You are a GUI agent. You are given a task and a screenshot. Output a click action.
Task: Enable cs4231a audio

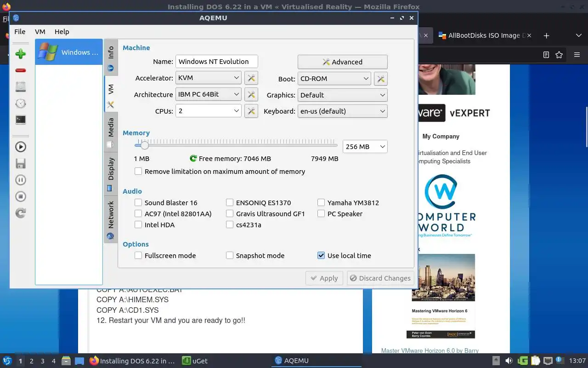coord(230,224)
